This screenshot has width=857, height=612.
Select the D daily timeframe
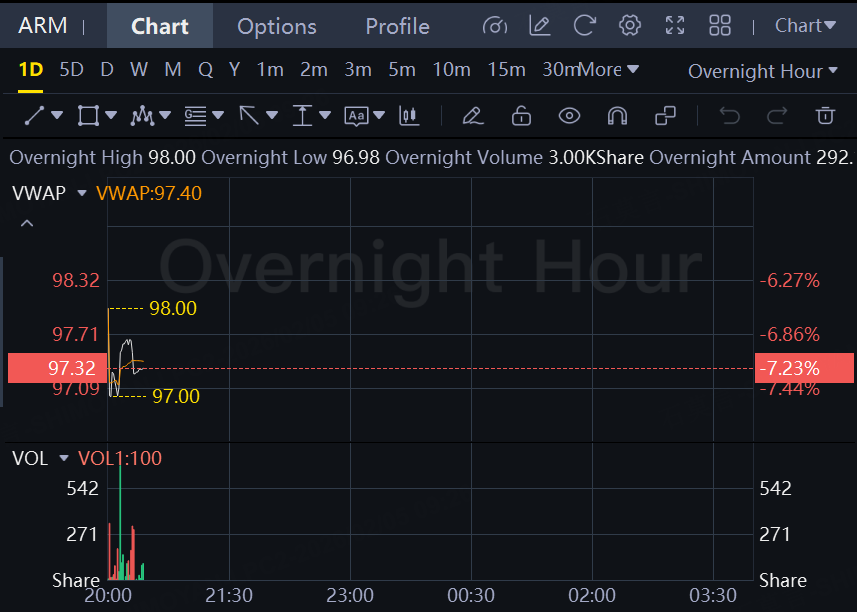pos(107,70)
